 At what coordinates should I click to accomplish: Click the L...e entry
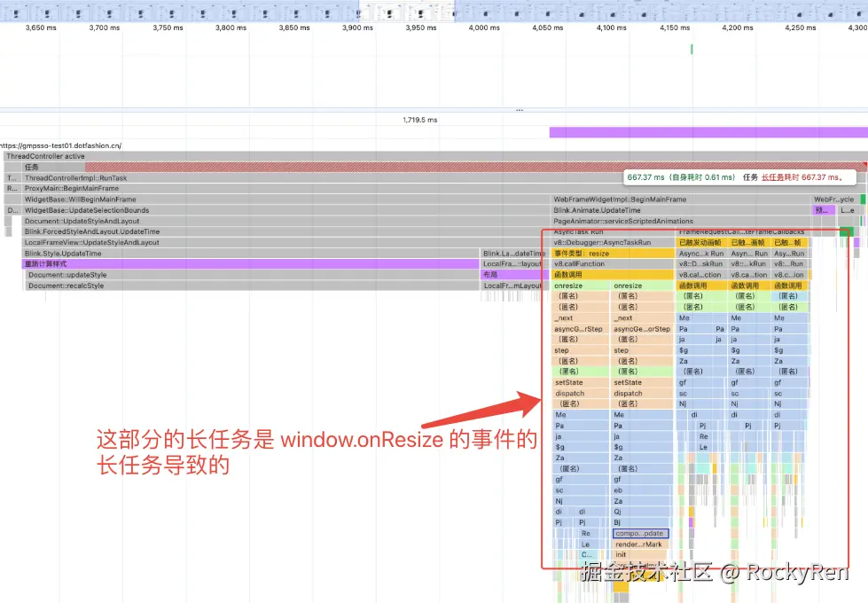click(847, 210)
